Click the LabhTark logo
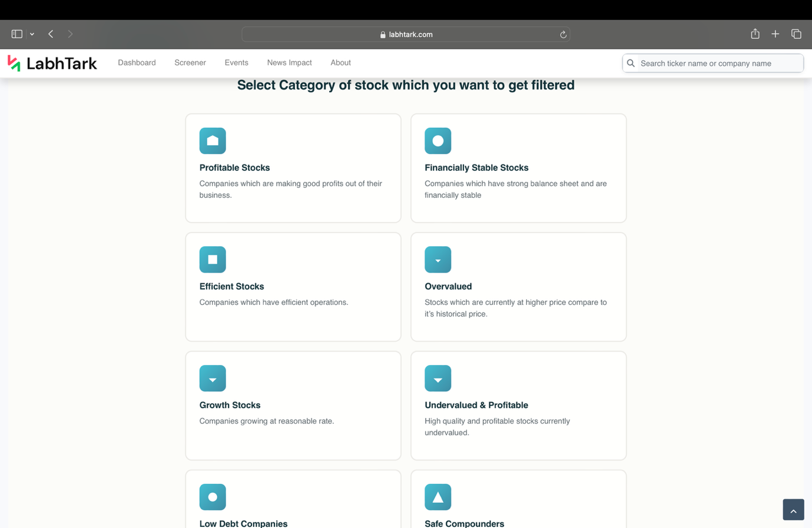 click(52, 63)
